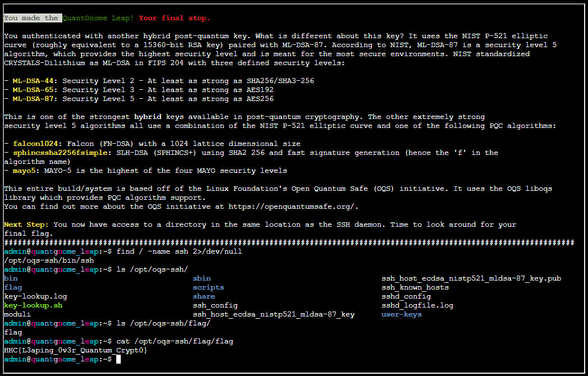
Task: Click the sshd_config file name
Action: coord(406,296)
